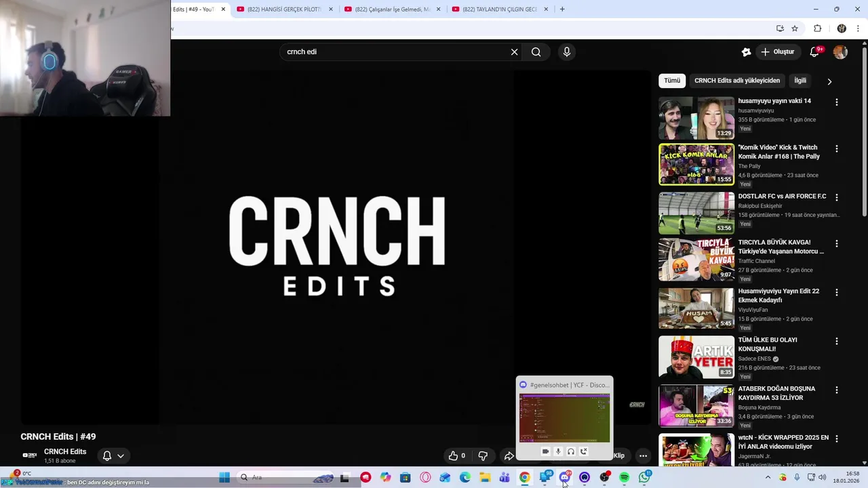Open Opera browser from the taskbar

pos(425,478)
